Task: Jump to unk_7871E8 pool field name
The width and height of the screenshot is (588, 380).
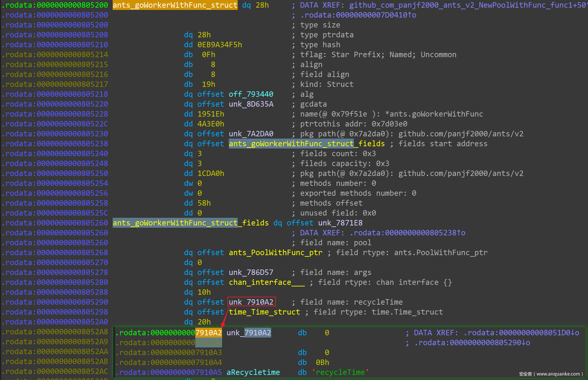Action: click(x=340, y=223)
